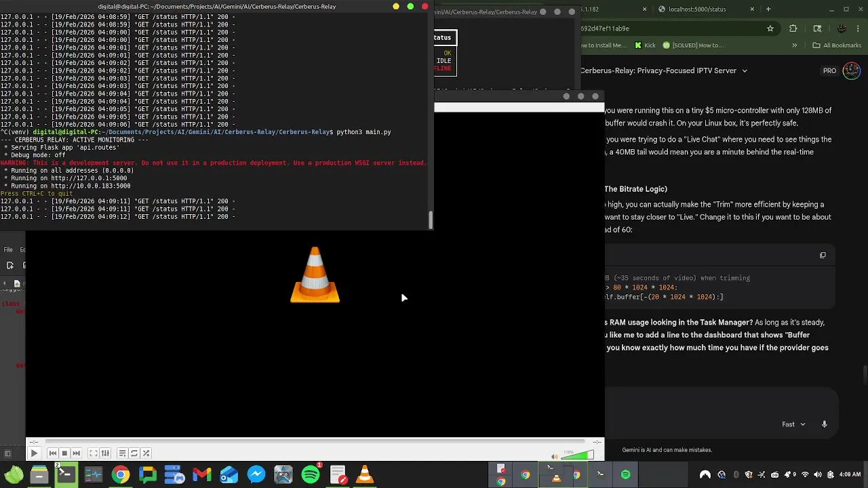The image size is (868, 488).
Task: Open Gmail from taskbar
Action: click(202, 474)
